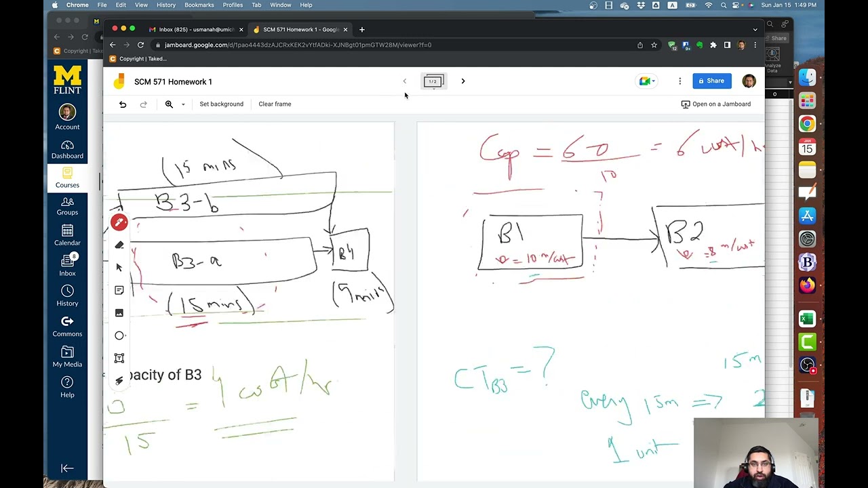868x488 pixels.
Task: Go to the next frame
Action: [x=463, y=81]
